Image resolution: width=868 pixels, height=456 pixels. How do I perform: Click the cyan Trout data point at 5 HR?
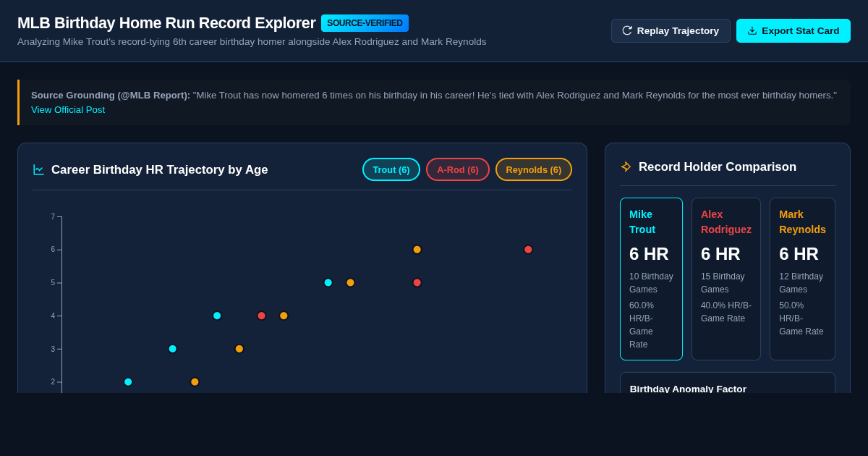point(328,282)
